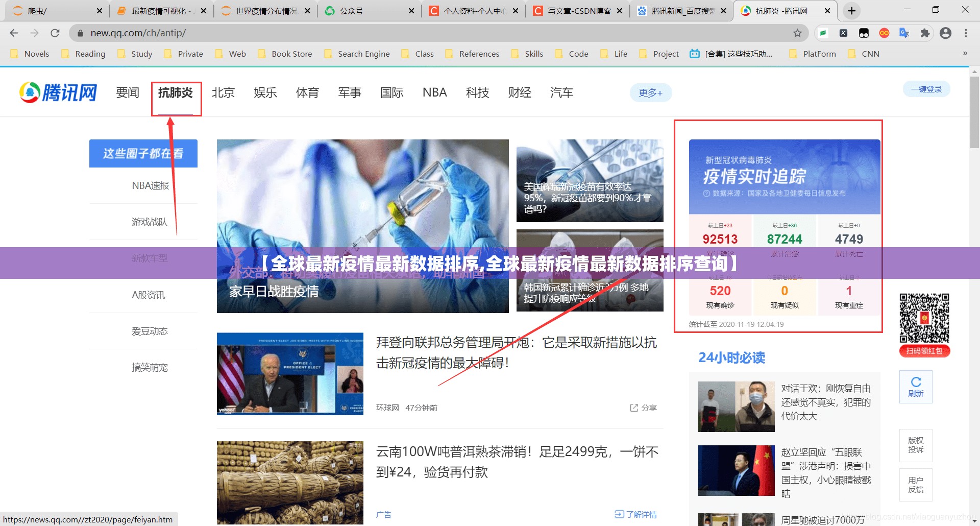The height and width of the screenshot is (526, 980).
Task: Open 了解详情 link on tea ad
Action: pos(636,514)
